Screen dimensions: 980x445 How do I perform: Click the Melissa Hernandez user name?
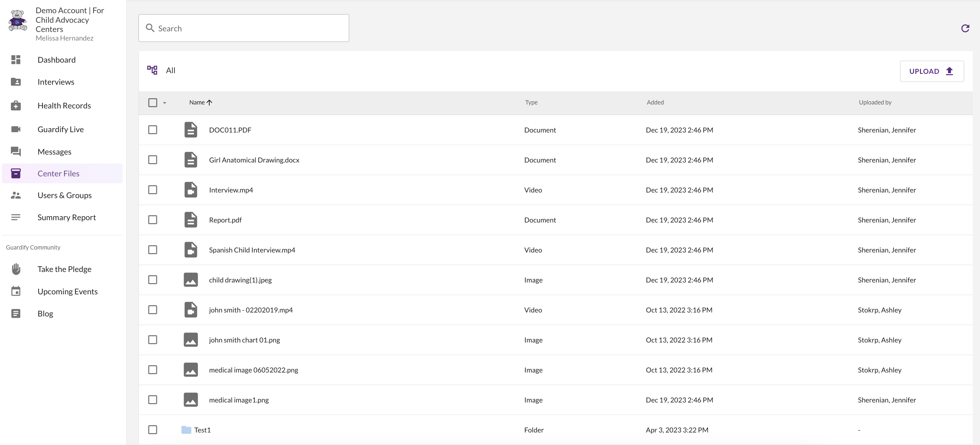point(64,38)
